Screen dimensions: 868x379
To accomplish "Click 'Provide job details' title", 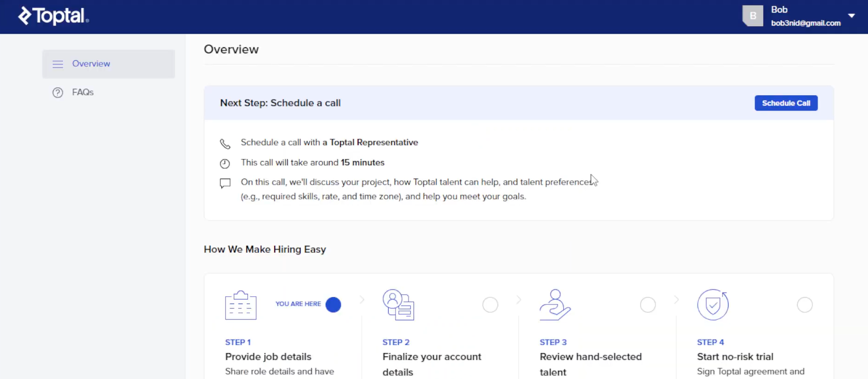I will point(268,357).
